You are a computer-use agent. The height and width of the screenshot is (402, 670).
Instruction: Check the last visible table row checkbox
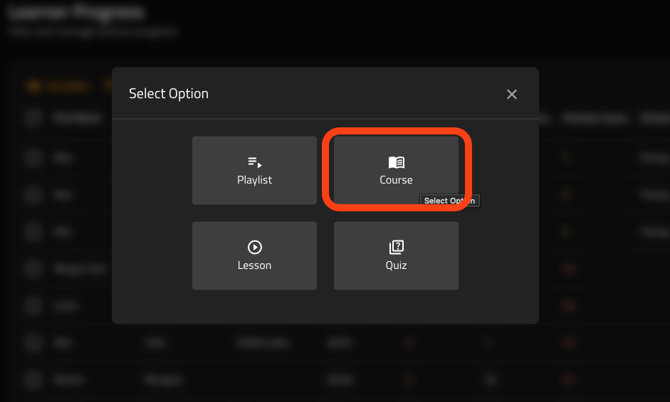pos(34,380)
